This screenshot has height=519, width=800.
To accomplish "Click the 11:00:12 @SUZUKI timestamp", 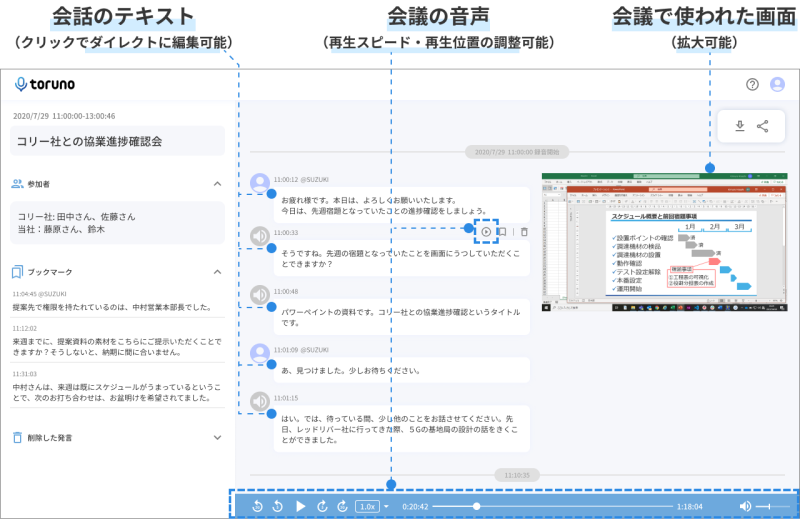I will click(301, 180).
